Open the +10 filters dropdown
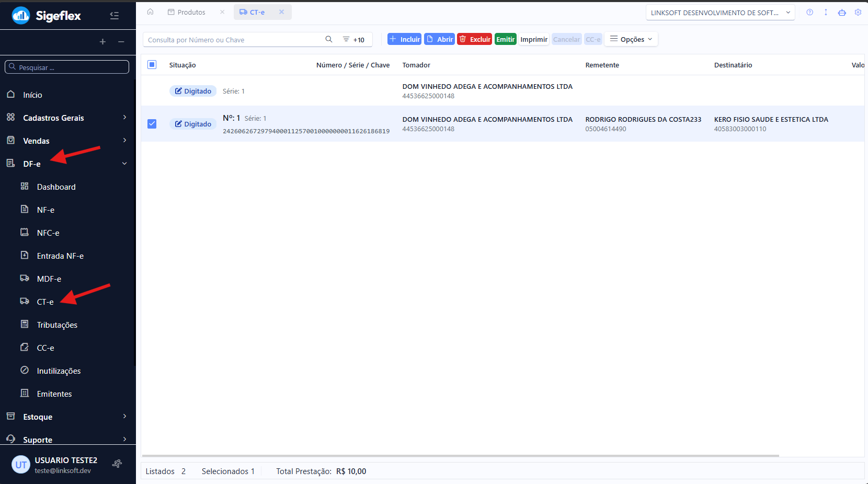This screenshot has width=868, height=484. 353,40
